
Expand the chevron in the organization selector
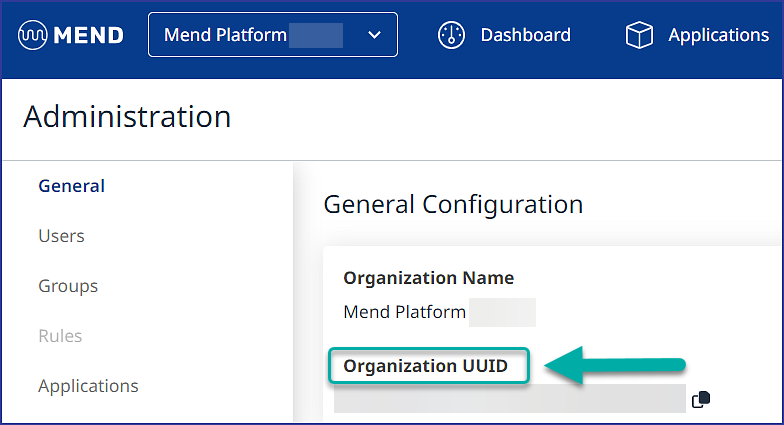tap(374, 35)
